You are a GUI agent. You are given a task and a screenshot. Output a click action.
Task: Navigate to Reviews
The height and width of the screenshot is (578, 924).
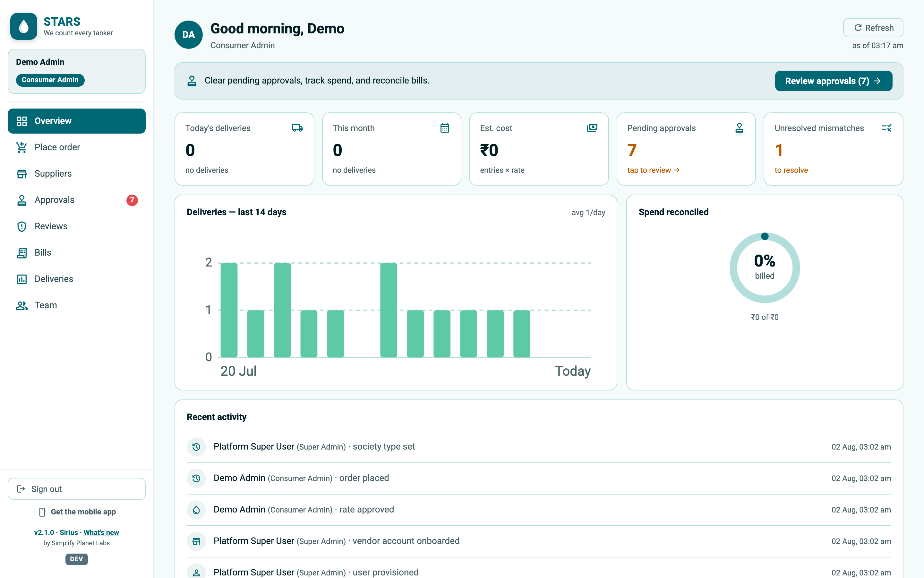76,226
